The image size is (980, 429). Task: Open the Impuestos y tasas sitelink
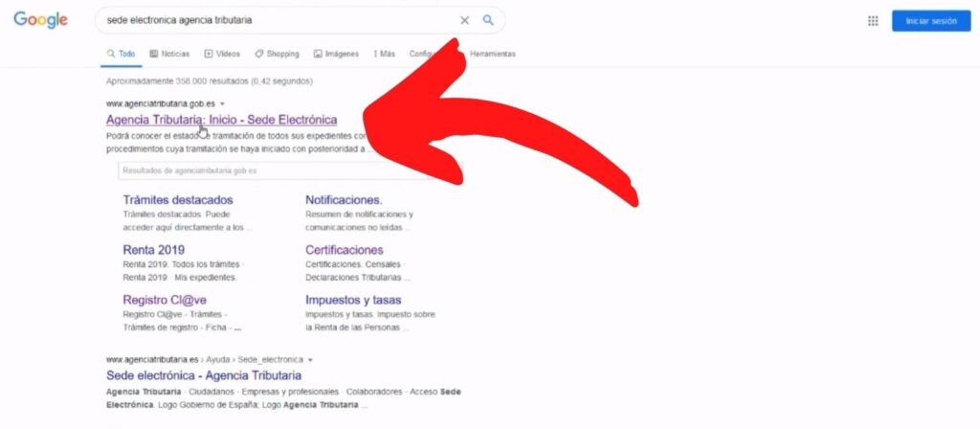tap(353, 300)
